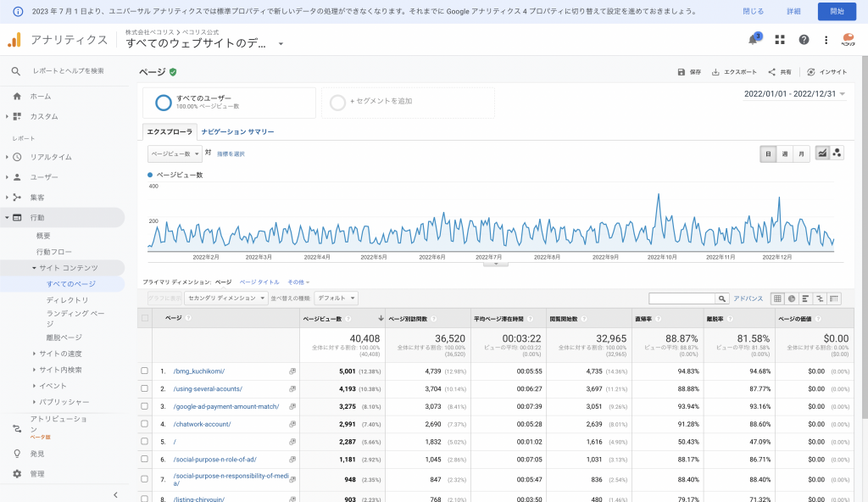Check the /using-several-acounts/ row checkbox
868x502 pixels.
(x=144, y=388)
